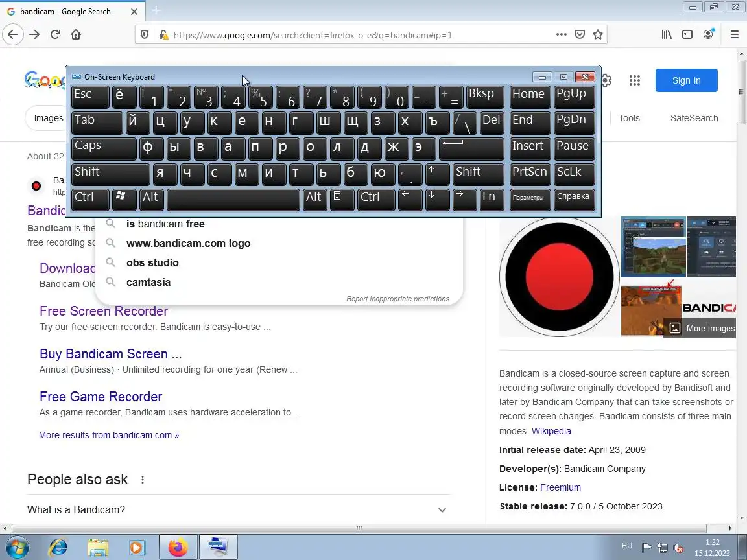
Task: Click the Windows logo key on the on-screen keyboard
Action: (x=123, y=198)
